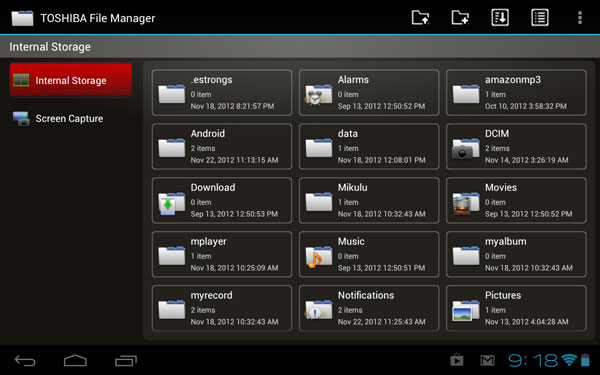Screen dimensions: 600x375
Task: Open the DCIM camera folder icon
Action: click(x=465, y=148)
